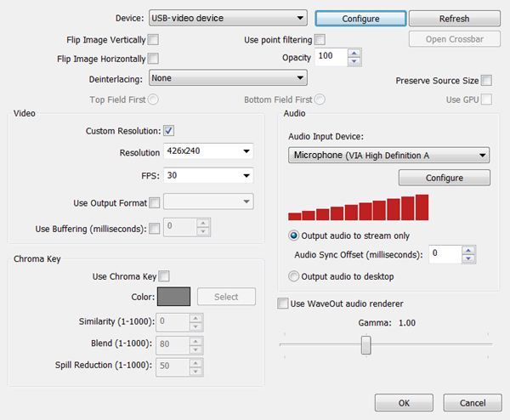Decrease Spill Reduction with the down arrow
This screenshot has width=510, height=420.
(195, 372)
